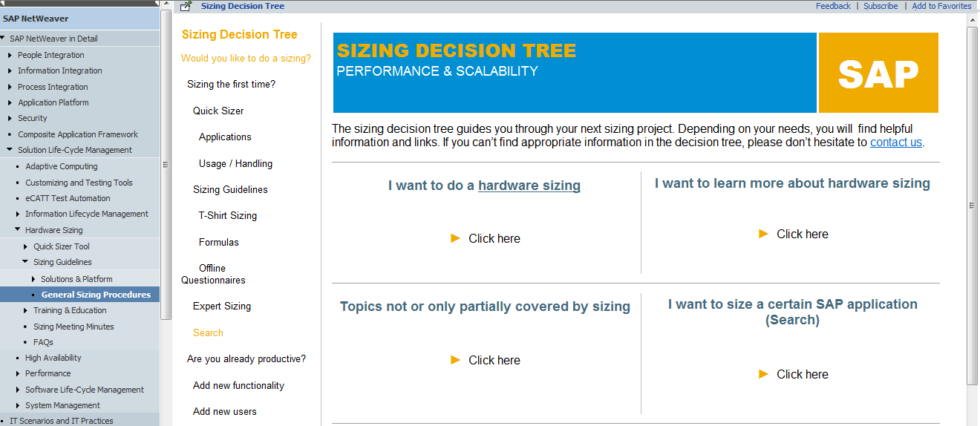Viewport: 980px width, 426px height.
Task: Follow the contact us hyperlink
Action: (x=896, y=142)
